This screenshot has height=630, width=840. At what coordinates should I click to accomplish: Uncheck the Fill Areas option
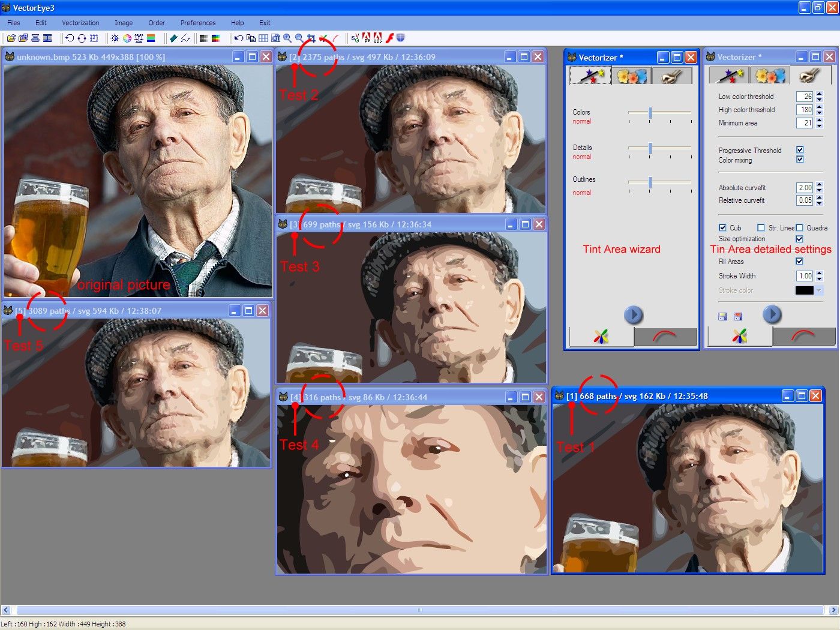point(800,261)
